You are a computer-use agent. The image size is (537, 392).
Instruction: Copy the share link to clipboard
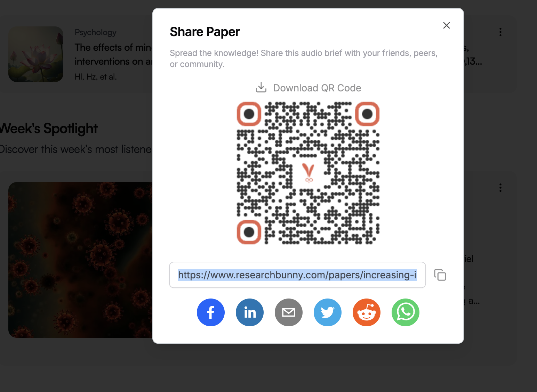tap(440, 275)
